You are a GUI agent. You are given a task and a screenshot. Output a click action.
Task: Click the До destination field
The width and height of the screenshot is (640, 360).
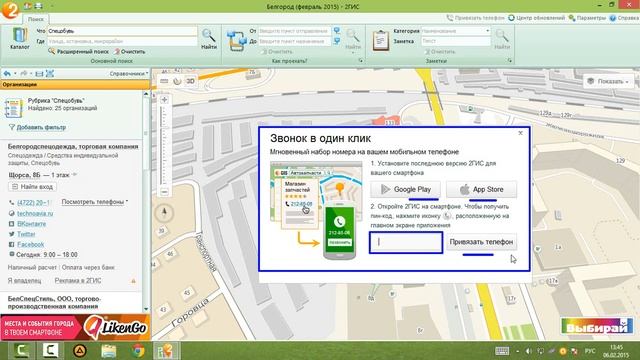294,41
